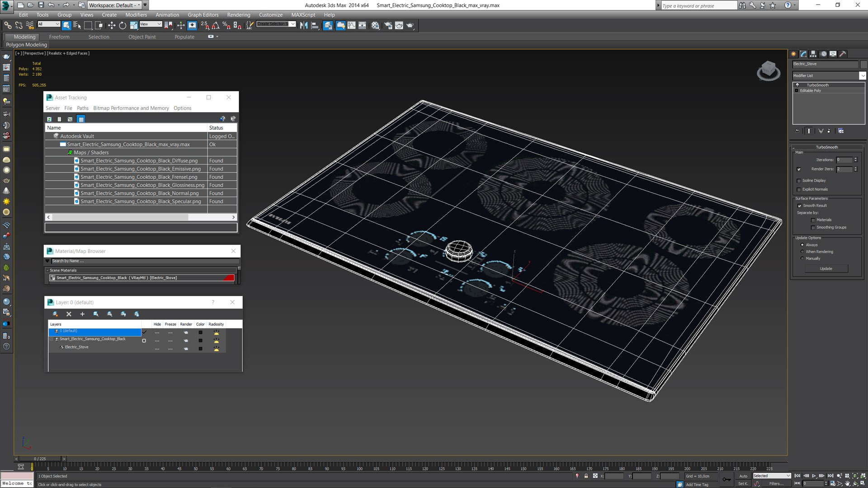Select the When Rendering radio option

pos(802,252)
